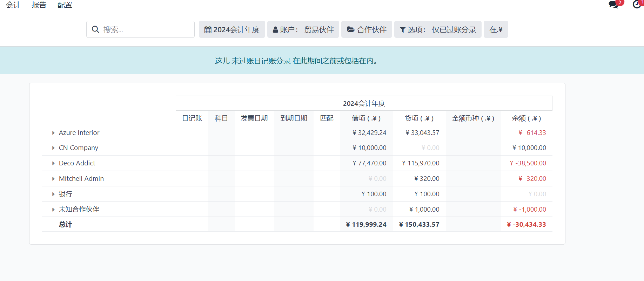Expand the CN Company row
This screenshot has width=644, height=281.
click(53, 148)
